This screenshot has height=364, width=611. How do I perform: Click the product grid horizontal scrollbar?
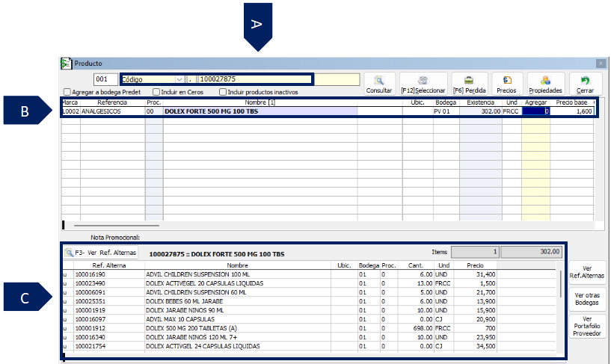(117, 226)
